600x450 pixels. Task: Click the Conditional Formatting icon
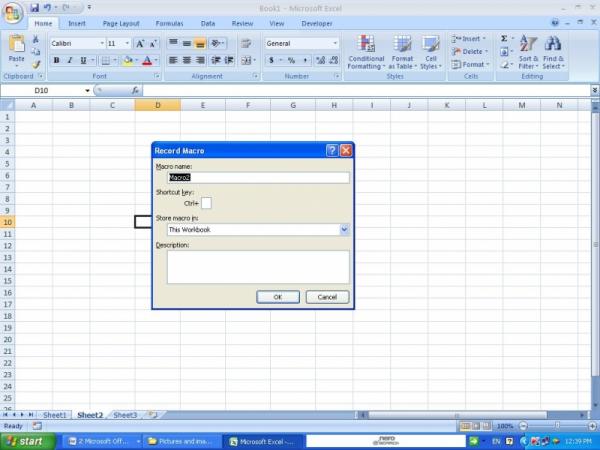point(366,44)
